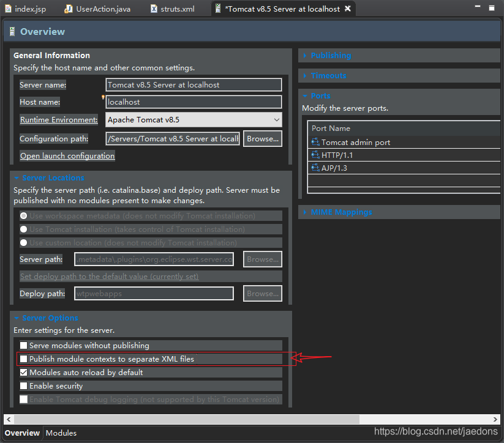Viewport: 504px width, 443px height.
Task: Maximize the editor area
Action: [x=492, y=8]
